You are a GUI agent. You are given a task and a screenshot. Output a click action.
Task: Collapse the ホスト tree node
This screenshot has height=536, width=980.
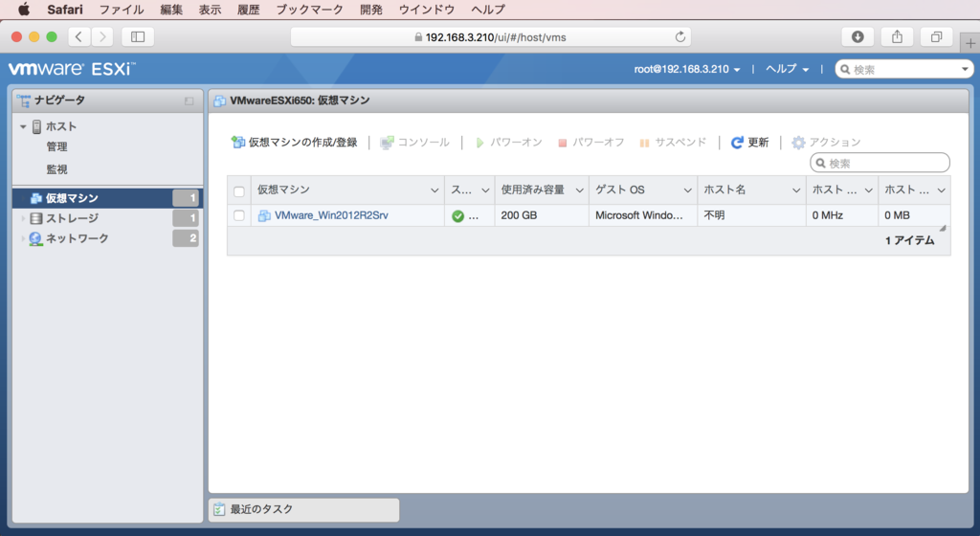pos(23,126)
